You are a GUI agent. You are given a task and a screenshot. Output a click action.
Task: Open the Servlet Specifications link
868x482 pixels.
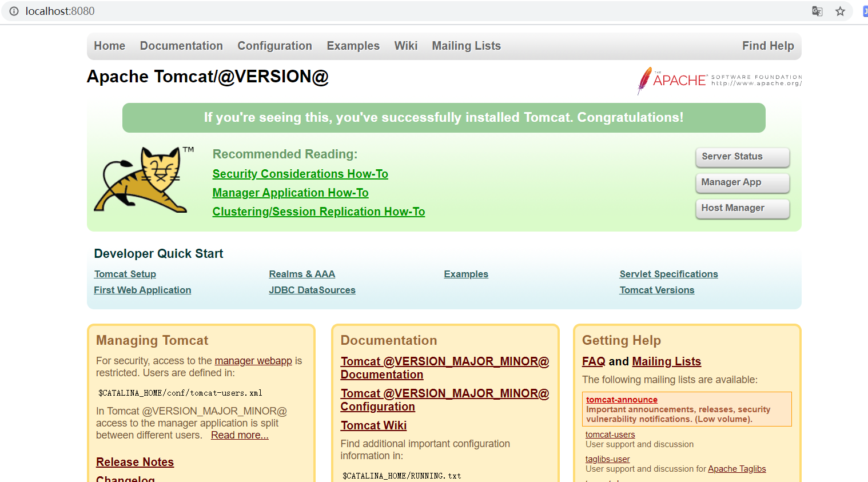(x=668, y=274)
